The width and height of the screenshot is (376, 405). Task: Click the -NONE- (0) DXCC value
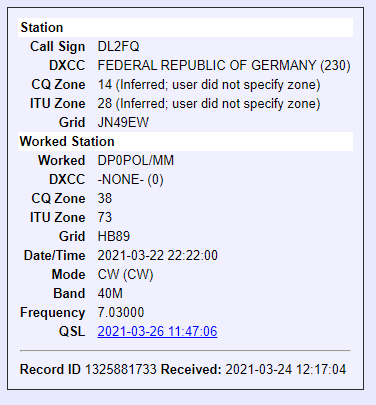pyautogui.click(x=130, y=179)
